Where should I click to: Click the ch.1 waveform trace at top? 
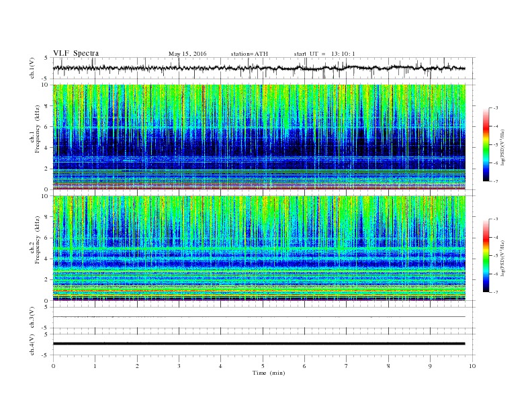point(259,68)
